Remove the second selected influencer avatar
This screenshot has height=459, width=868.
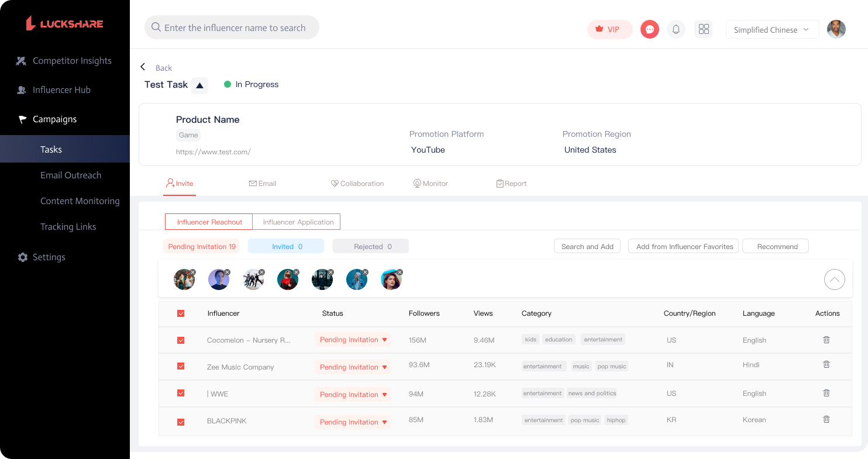pos(228,272)
